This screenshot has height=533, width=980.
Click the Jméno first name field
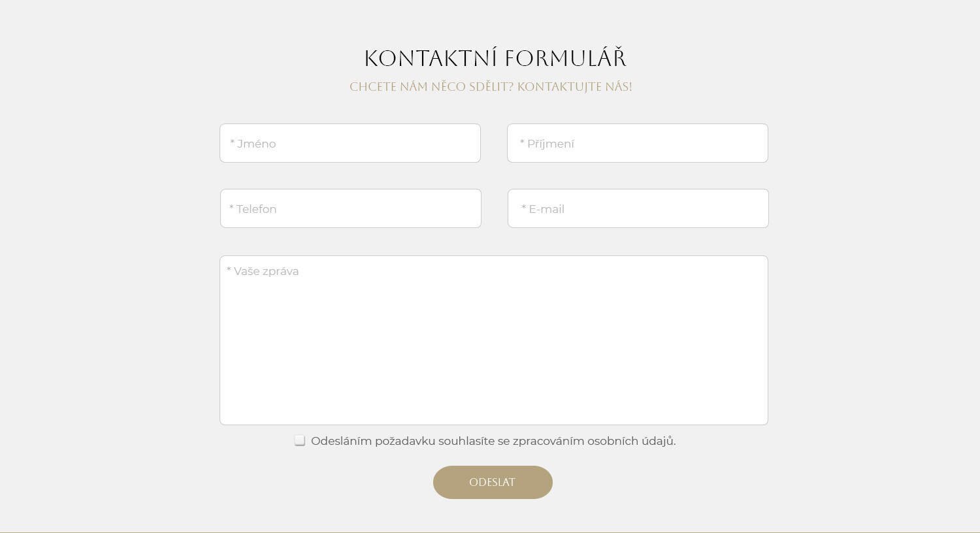pos(350,143)
